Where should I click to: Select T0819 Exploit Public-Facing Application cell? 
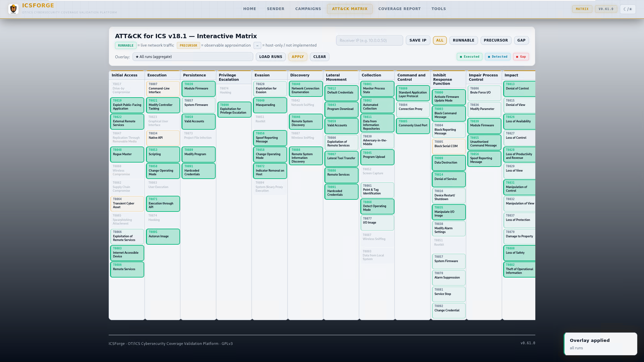tap(127, 105)
